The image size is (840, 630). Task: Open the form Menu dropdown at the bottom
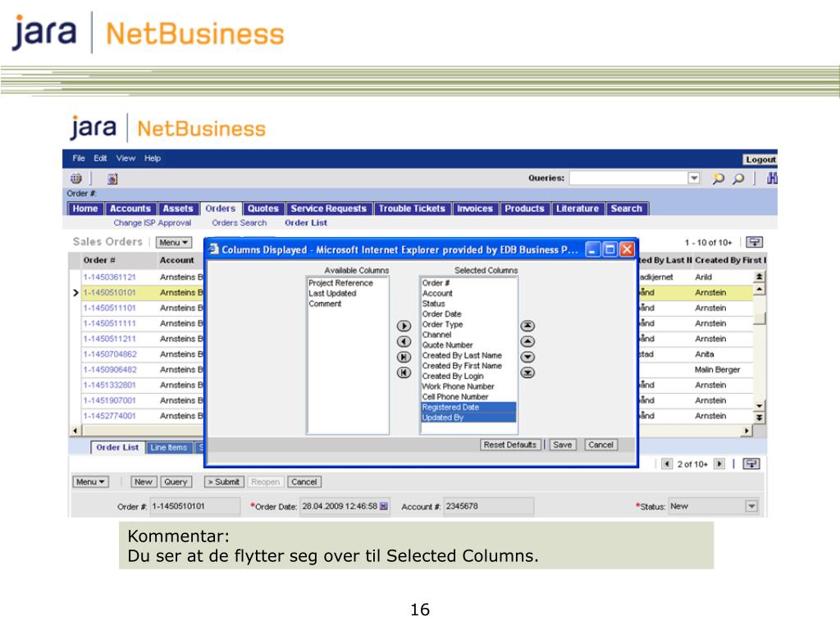(x=90, y=482)
